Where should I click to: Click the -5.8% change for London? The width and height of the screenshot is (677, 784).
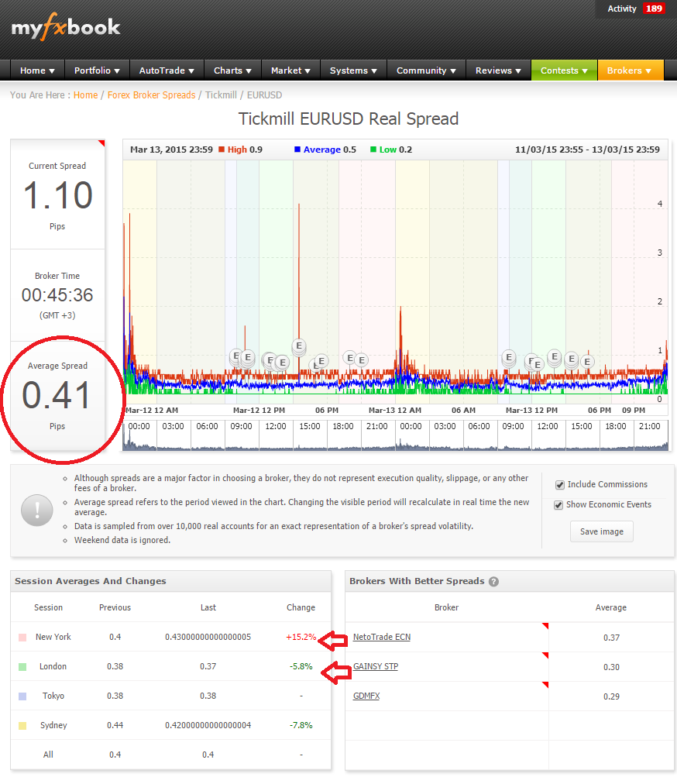pos(301,666)
